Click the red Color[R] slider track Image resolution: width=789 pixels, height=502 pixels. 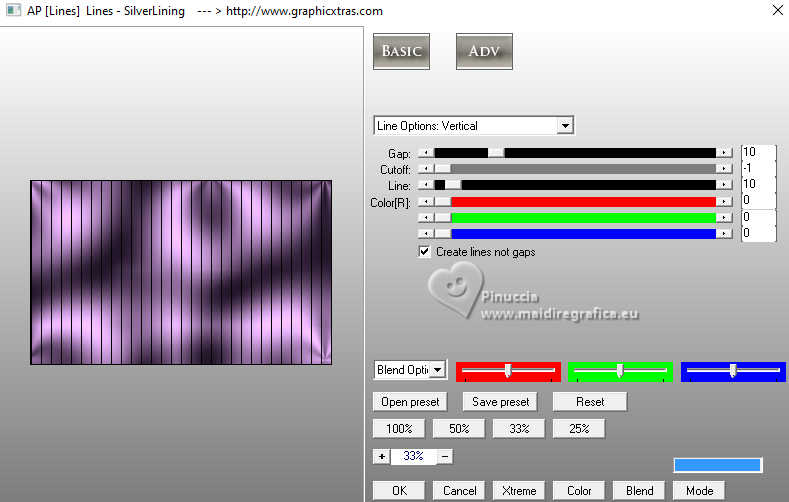[575, 202]
